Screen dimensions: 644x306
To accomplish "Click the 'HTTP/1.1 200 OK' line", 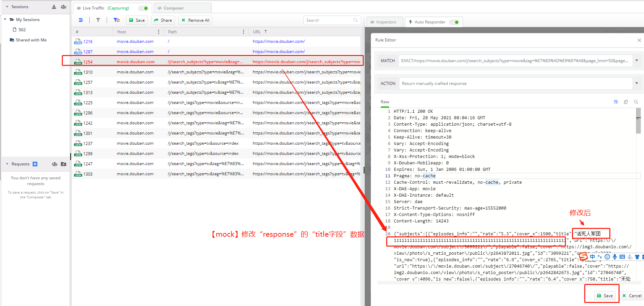I will [413, 111].
